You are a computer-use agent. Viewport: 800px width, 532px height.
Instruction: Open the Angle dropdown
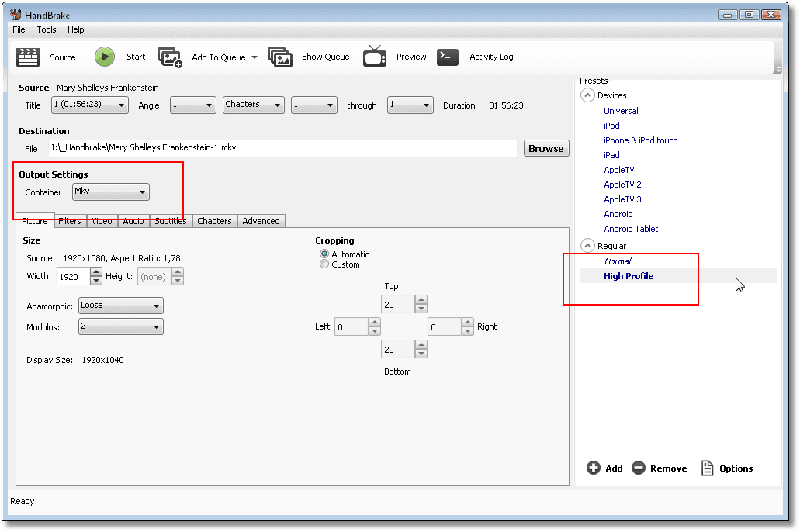coord(193,105)
